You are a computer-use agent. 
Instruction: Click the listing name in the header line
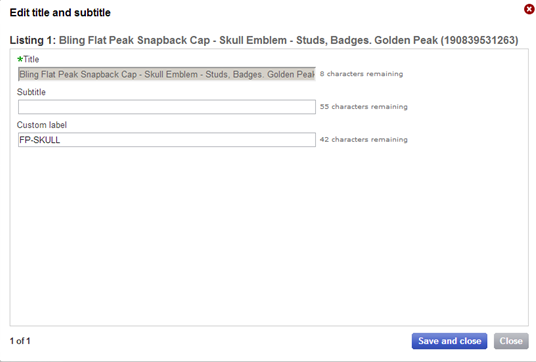[248, 40]
